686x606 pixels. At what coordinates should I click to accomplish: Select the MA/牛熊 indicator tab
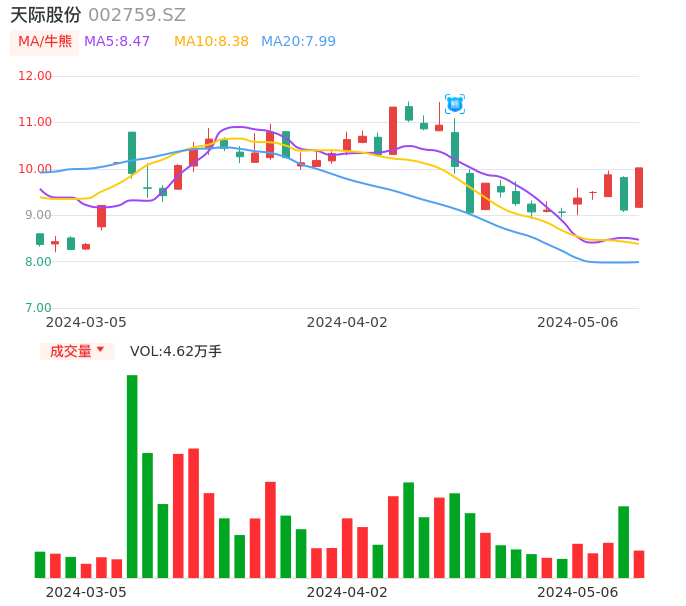(45, 42)
